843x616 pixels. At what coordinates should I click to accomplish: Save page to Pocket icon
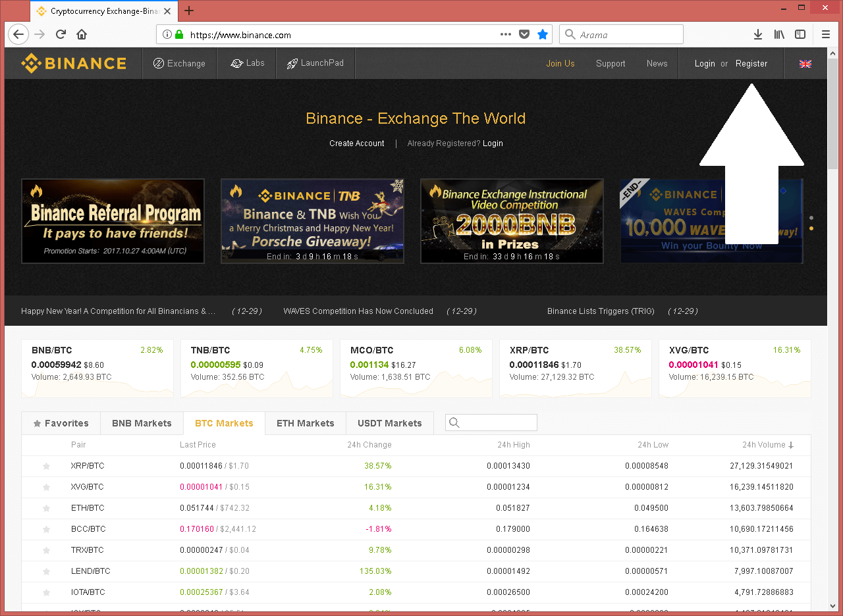pyautogui.click(x=524, y=34)
